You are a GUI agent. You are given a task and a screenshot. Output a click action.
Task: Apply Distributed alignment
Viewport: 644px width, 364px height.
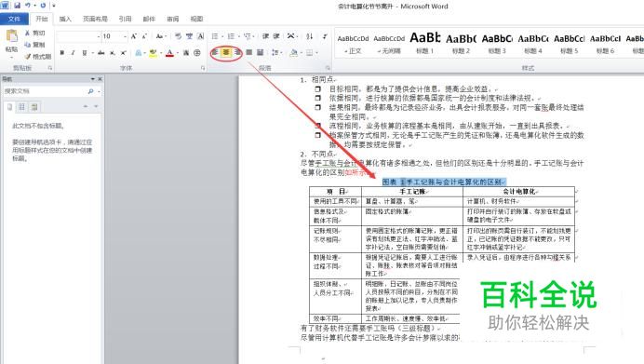(260, 52)
